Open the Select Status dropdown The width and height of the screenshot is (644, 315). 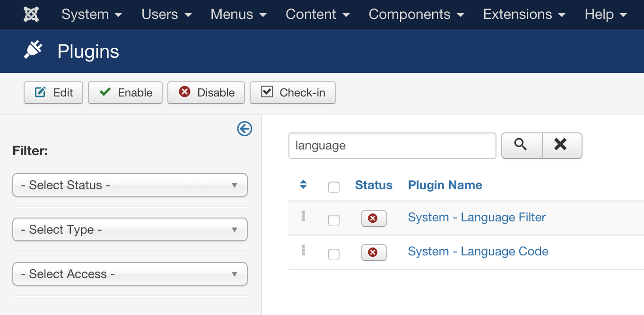pos(130,185)
